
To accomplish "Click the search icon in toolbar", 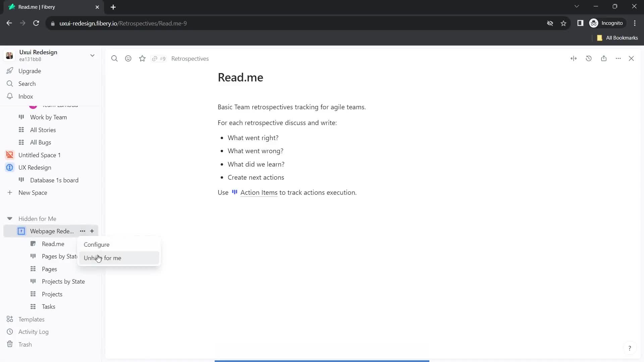I will pyautogui.click(x=115, y=58).
